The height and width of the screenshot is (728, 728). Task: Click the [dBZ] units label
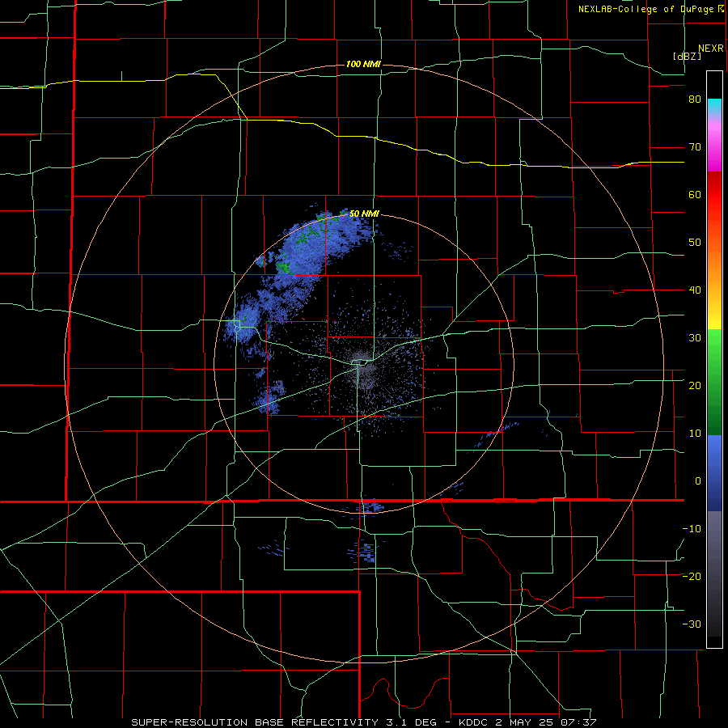(687, 56)
